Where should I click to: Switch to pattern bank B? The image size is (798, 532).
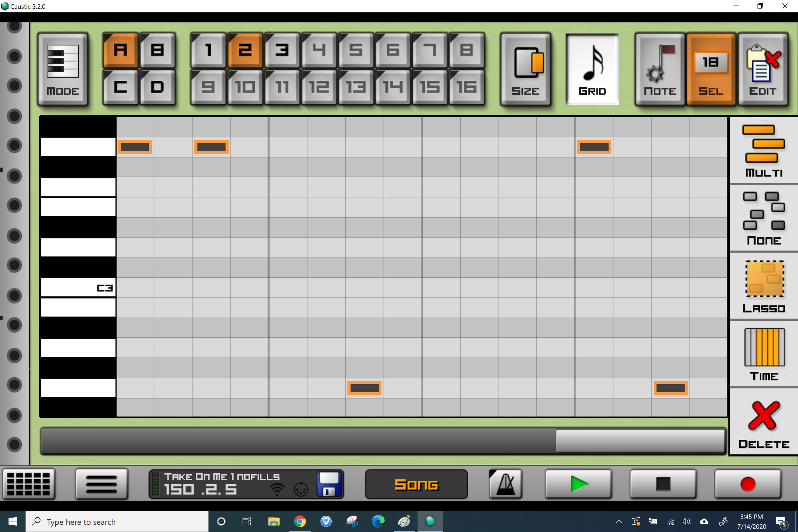coord(157,50)
